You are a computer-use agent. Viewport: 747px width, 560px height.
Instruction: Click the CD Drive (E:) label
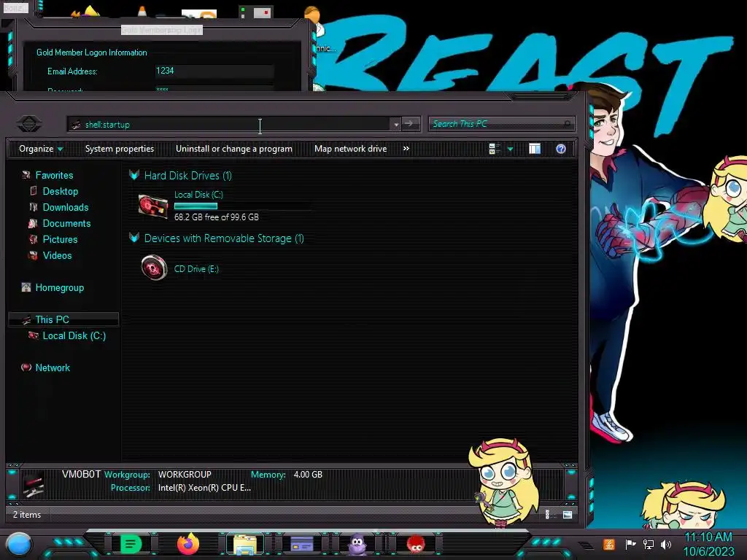click(196, 269)
